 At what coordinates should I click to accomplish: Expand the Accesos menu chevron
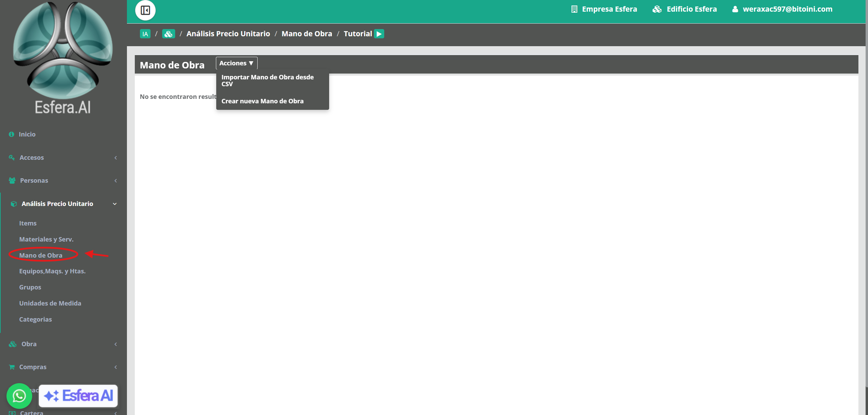point(116,158)
